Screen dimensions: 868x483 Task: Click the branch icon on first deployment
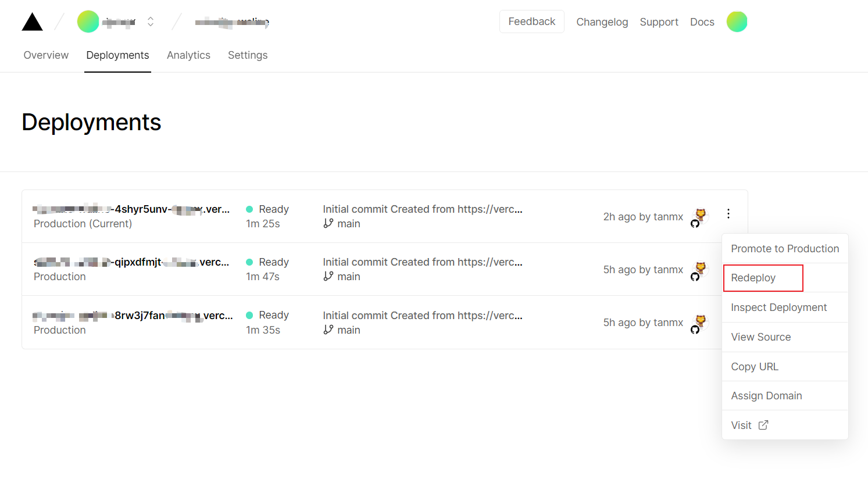click(328, 224)
